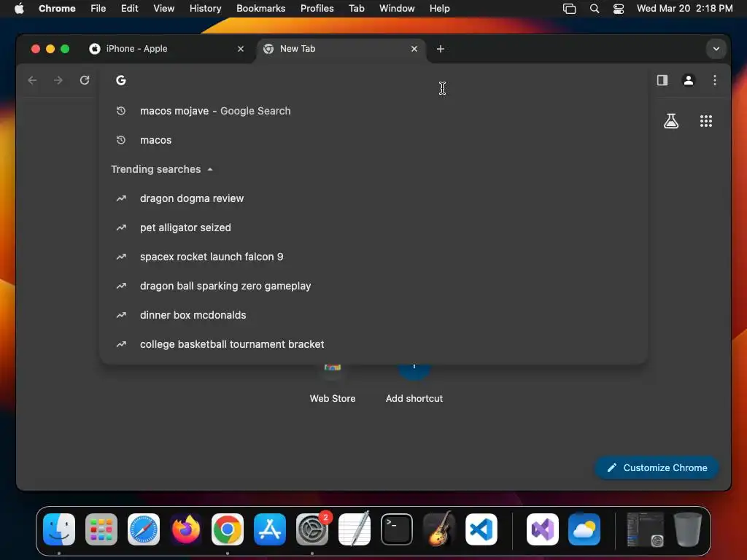This screenshot has height=560, width=747.
Task: Open Control Center in menu bar
Action: 619,8
